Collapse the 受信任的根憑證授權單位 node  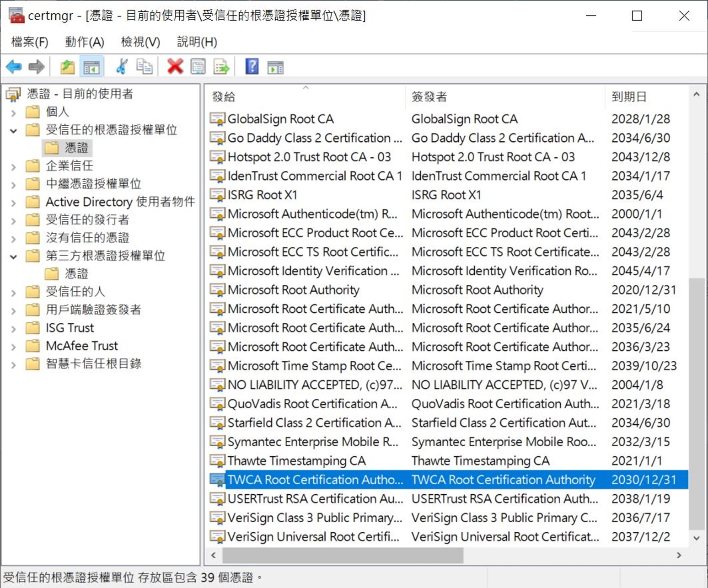click(13, 130)
